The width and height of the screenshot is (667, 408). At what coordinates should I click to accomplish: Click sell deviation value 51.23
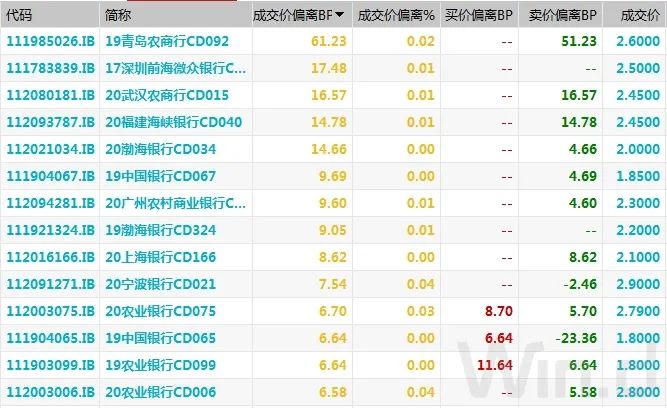tap(579, 41)
